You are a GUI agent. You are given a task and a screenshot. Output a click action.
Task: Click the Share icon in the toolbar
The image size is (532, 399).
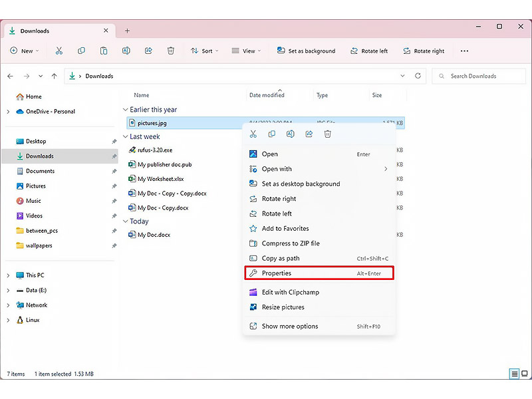[x=148, y=51]
